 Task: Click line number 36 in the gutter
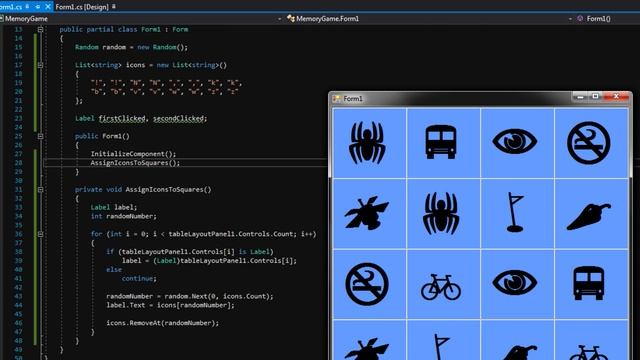coord(18,234)
